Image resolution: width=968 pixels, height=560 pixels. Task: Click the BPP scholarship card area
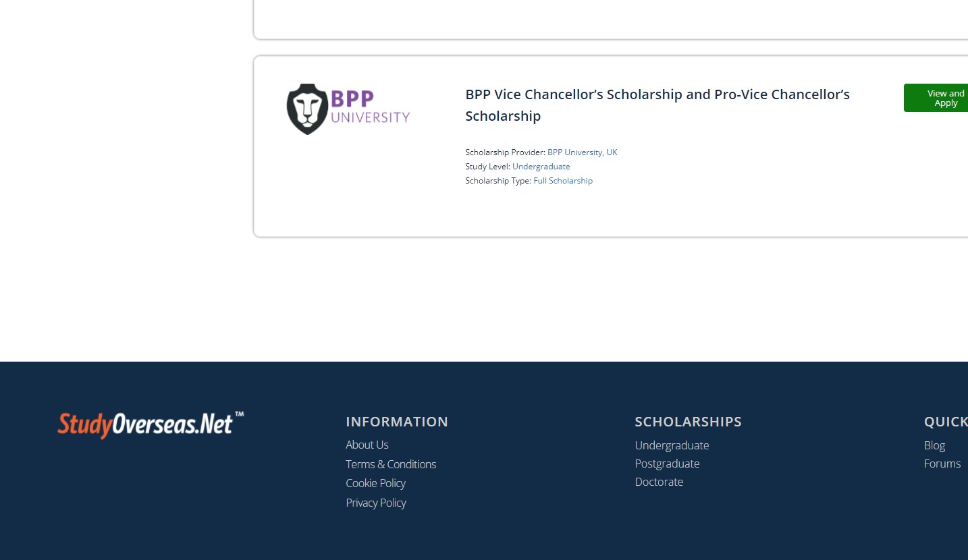pos(611,146)
